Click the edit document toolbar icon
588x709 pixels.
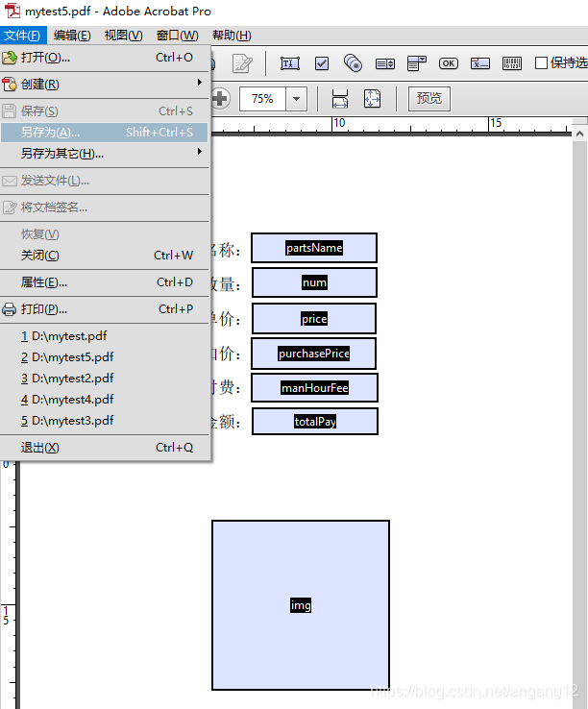tap(242, 63)
